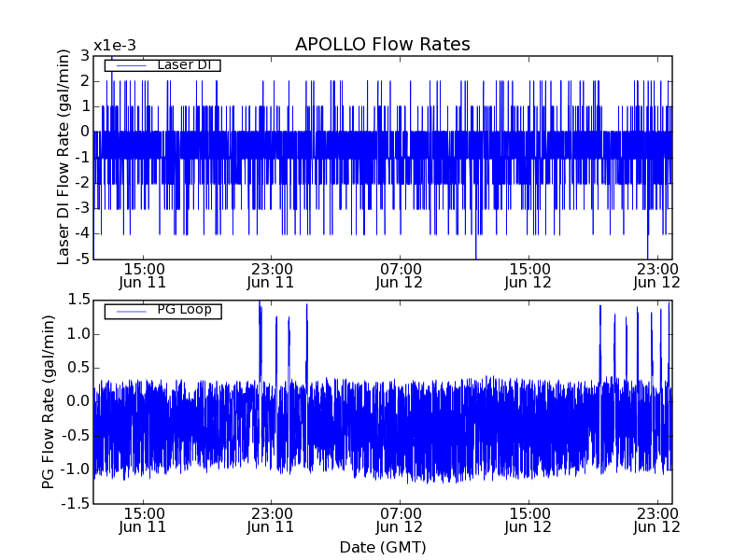Select 23:00 Jun 11 tick under top plot

(271, 274)
